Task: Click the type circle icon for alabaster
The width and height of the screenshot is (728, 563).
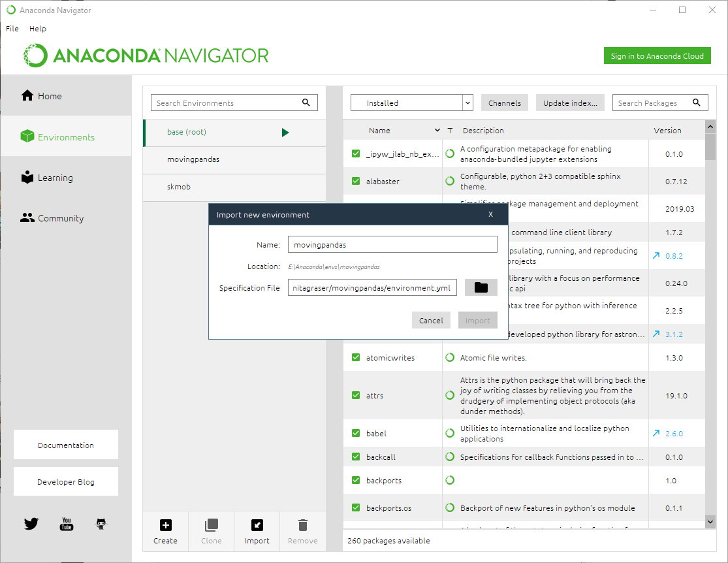Action: [x=450, y=181]
